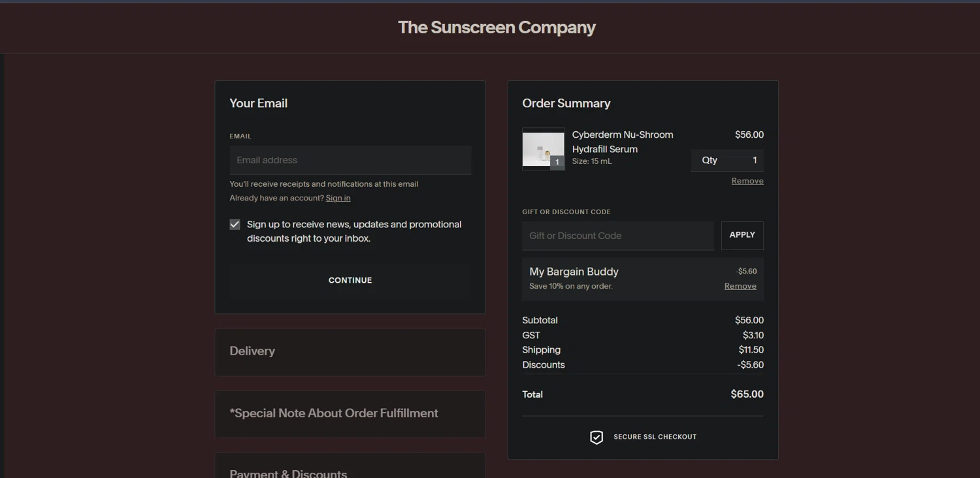Expand the Payment & Discounts section
This screenshot has height=478, width=980.
(350, 466)
